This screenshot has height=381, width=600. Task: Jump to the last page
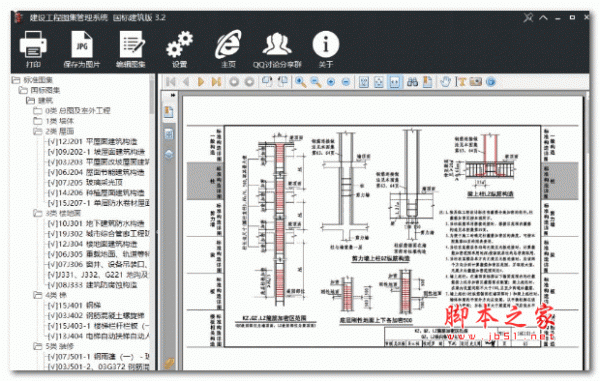(x=216, y=81)
